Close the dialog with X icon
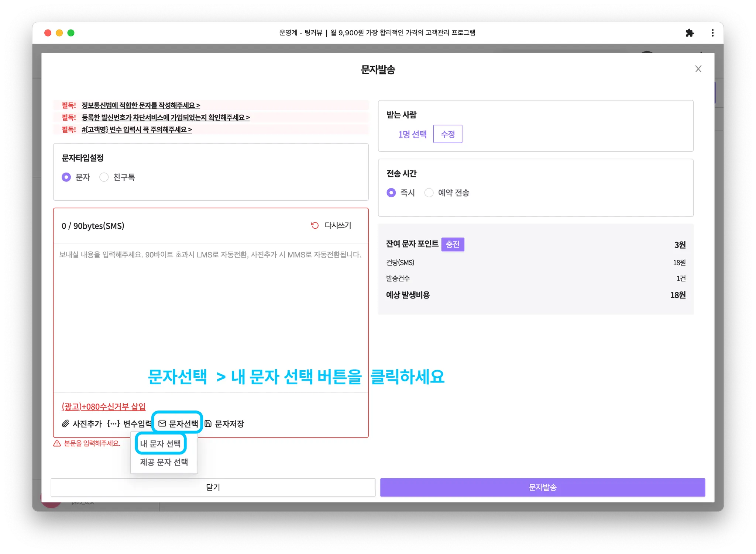This screenshot has height=554, width=756. (x=698, y=69)
